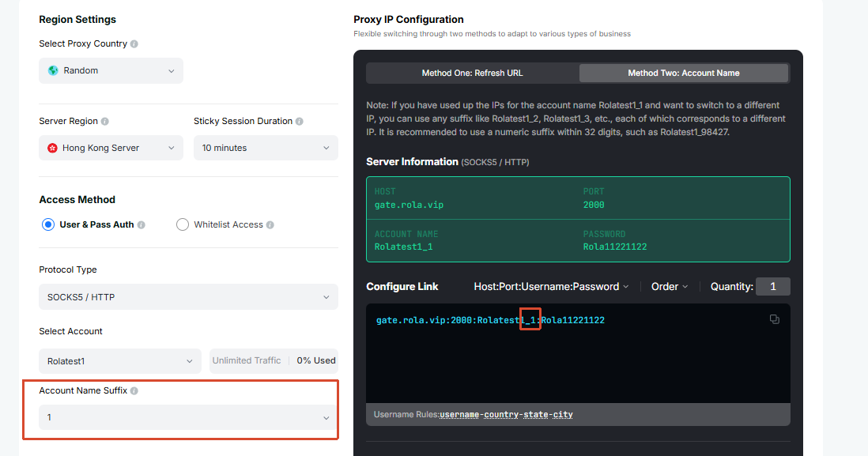Click info icon beside Server Region
This screenshot has height=456, width=868.
104,121
